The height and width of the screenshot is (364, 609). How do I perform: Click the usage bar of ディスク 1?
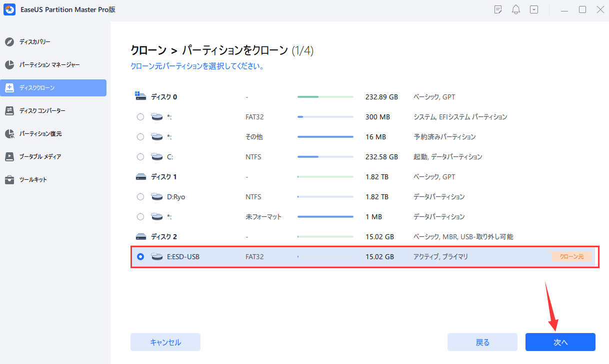(x=325, y=176)
